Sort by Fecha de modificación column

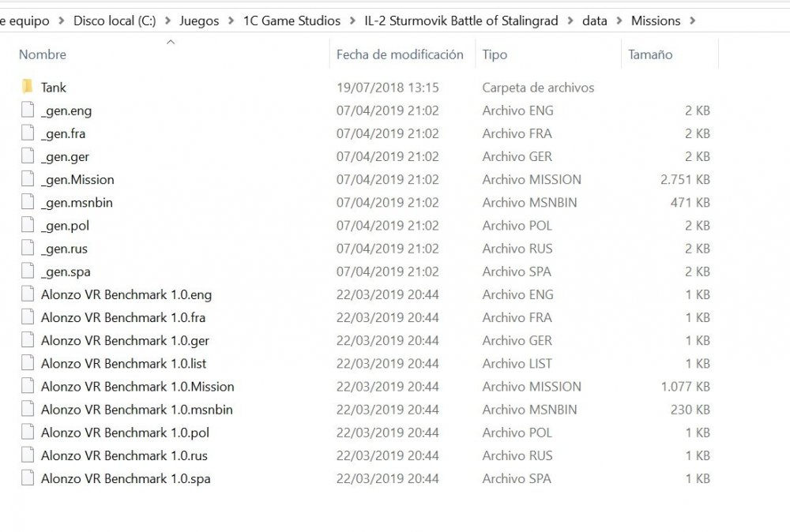coord(400,54)
